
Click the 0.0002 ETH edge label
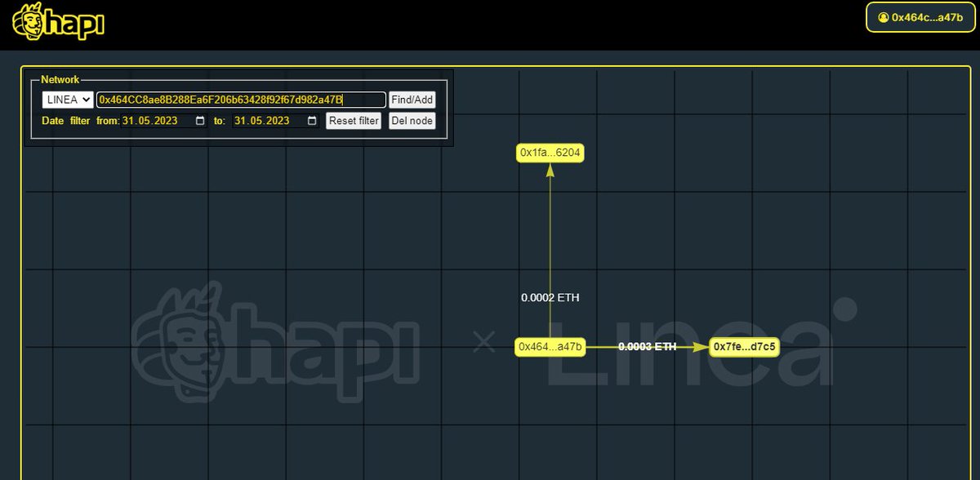pos(550,298)
